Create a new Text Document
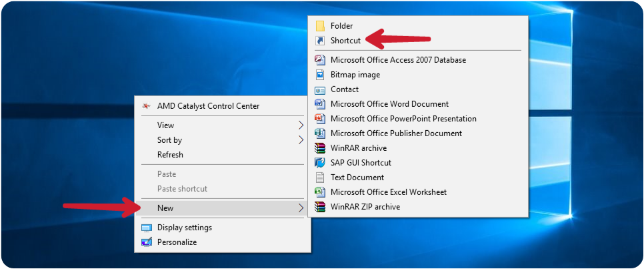This screenshot has width=644, height=269. point(418,178)
